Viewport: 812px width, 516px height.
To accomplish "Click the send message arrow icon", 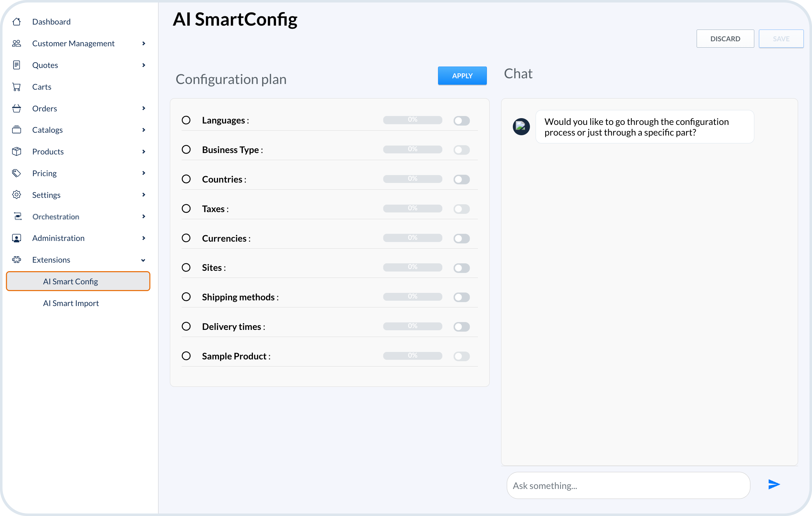I will [774, 484].
